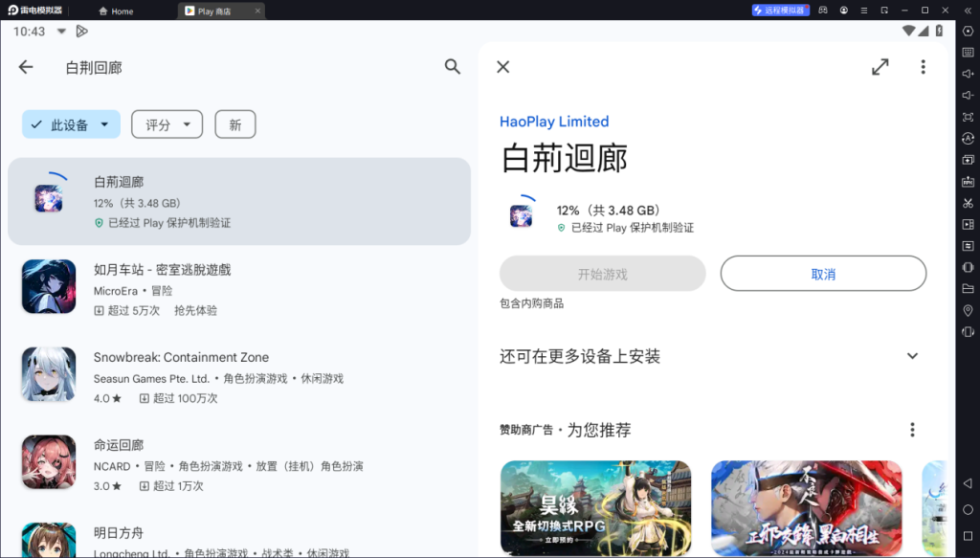Click the Play icon in the status bar
Viewport: 980px width, 558px height.
point(82,32)
